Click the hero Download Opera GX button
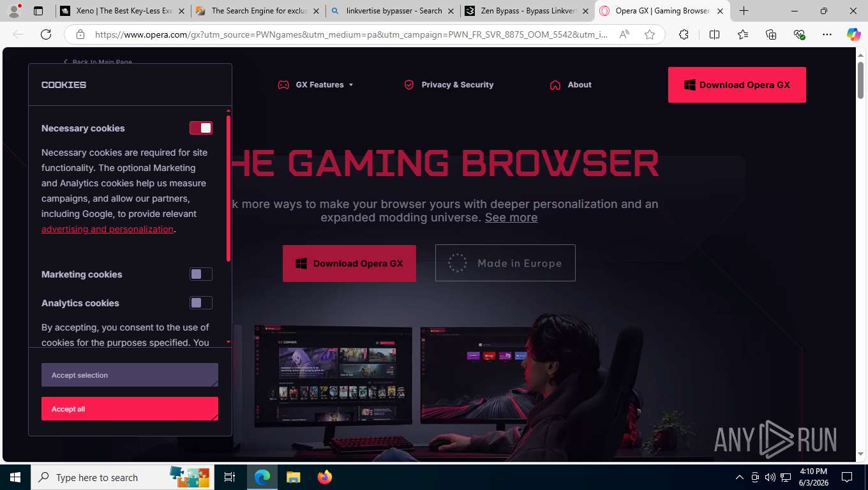 pyautogui.click(x=349, y=264)
